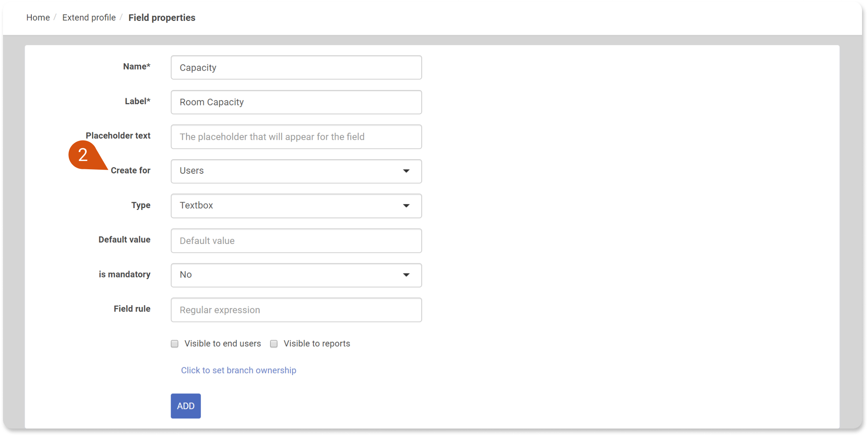Open Extend profile breadcrumb

point(89,18)
